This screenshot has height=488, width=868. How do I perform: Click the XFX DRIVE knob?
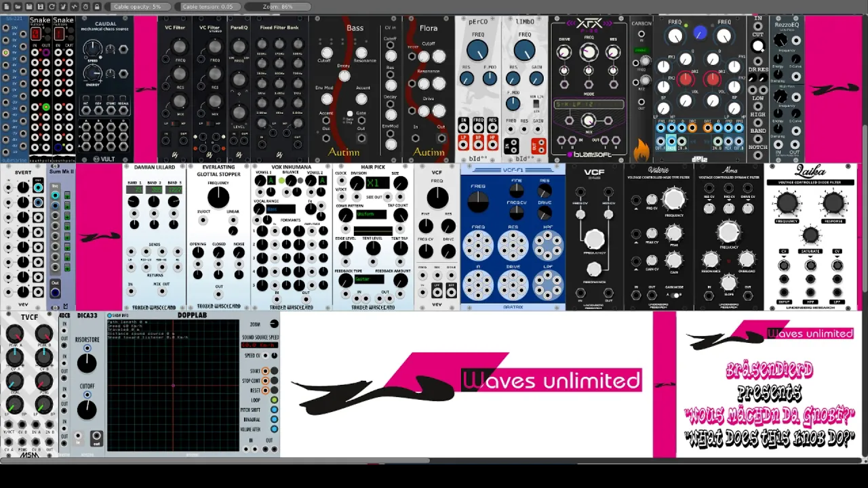pyautogui.click(x=564, y=54)
